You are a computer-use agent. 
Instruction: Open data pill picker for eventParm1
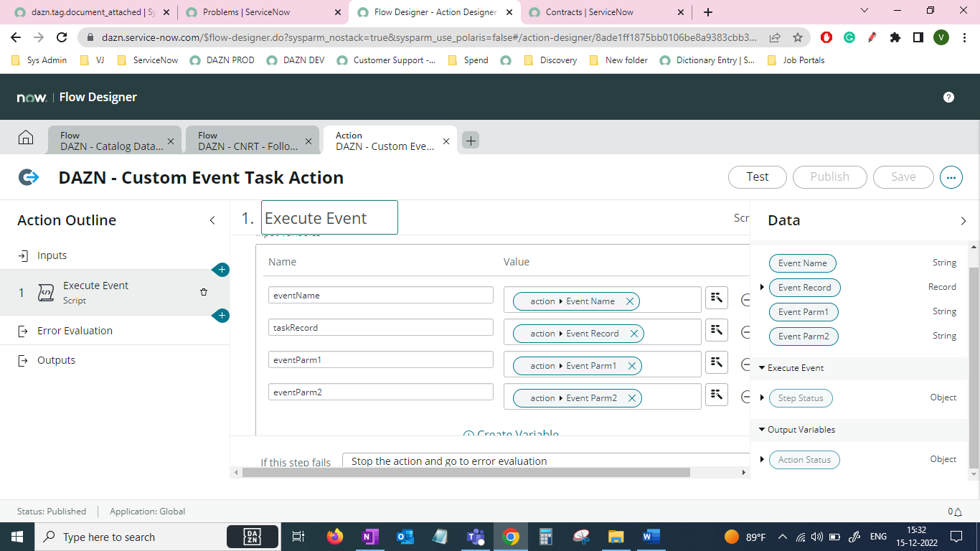pyautogui.click(x=717, y=362)
